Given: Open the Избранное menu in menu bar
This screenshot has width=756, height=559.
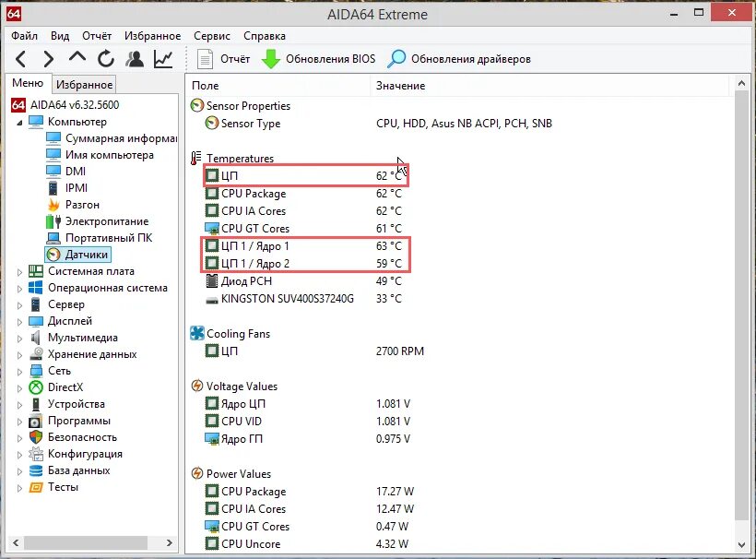Looking at the screenshot, I should point(152,36).
